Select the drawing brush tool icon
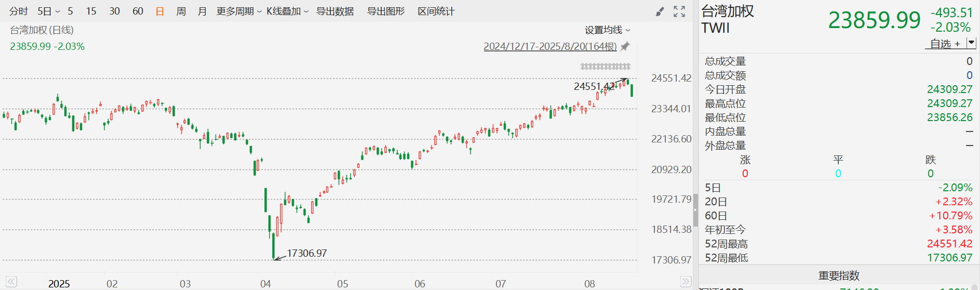This screenshot has height=290, width=980. pyautogui.click(x=660, y=11)
